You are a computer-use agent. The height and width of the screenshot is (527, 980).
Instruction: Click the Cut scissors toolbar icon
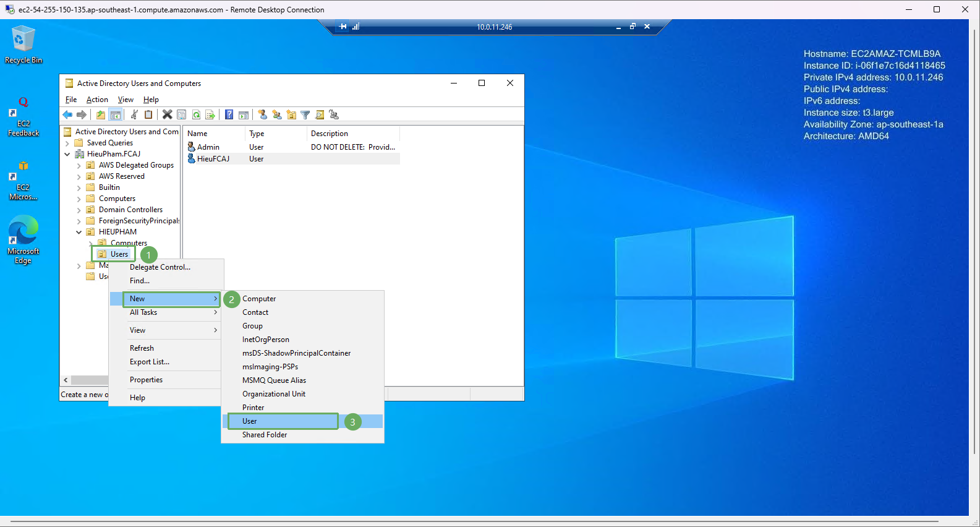pos(134,114)
